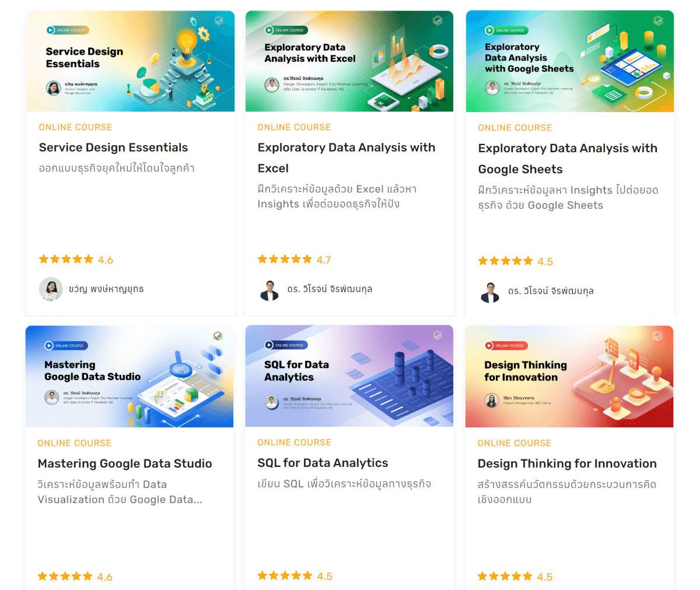
Task: Click the stack logo icon on Mastering Google Data Studio banner
Action: tap(218, 336)
